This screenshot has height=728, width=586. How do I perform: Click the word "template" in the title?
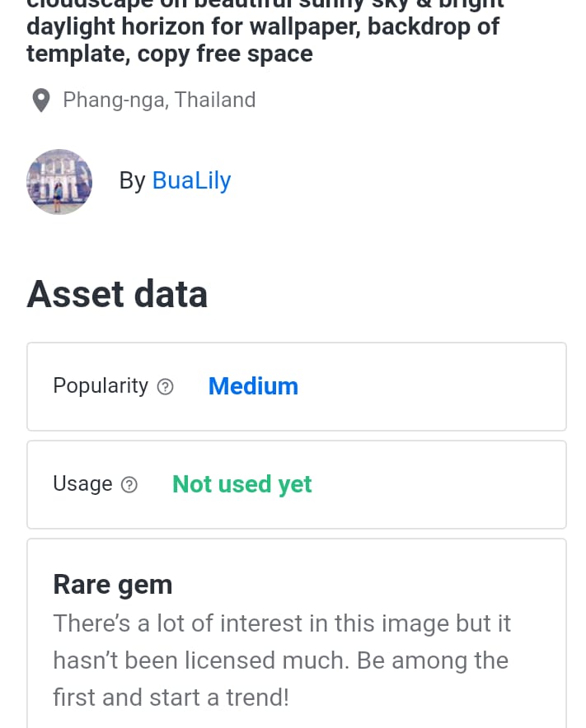point(76,54)
